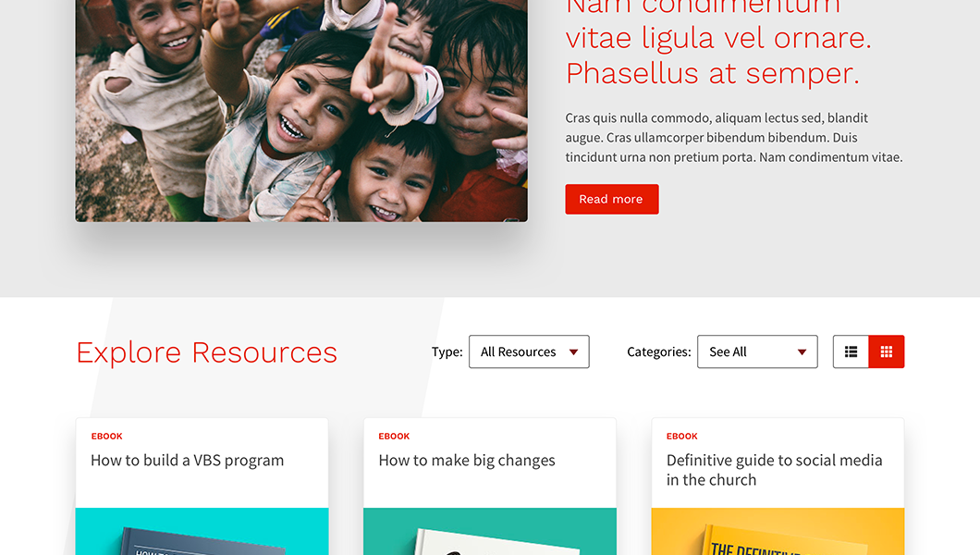Screen dimensions: 980x555
Task: Click the arrow on the Type dropdown
Action: click(x=573, y=352)
